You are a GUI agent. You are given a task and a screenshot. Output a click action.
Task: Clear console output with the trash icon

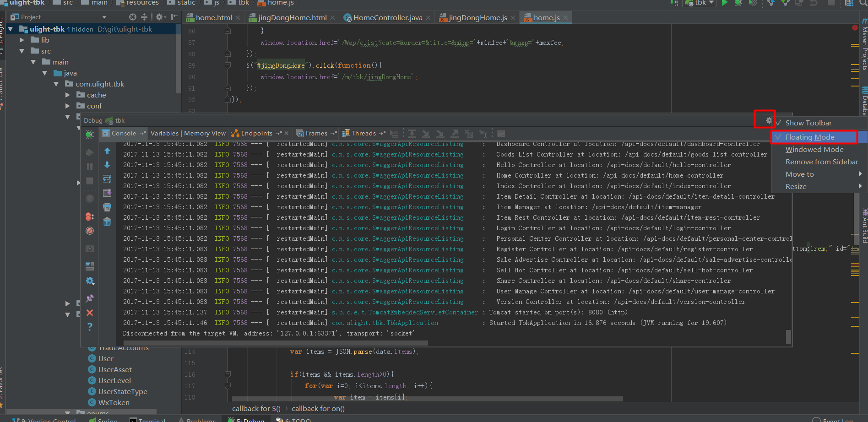(x=107, y=222)
